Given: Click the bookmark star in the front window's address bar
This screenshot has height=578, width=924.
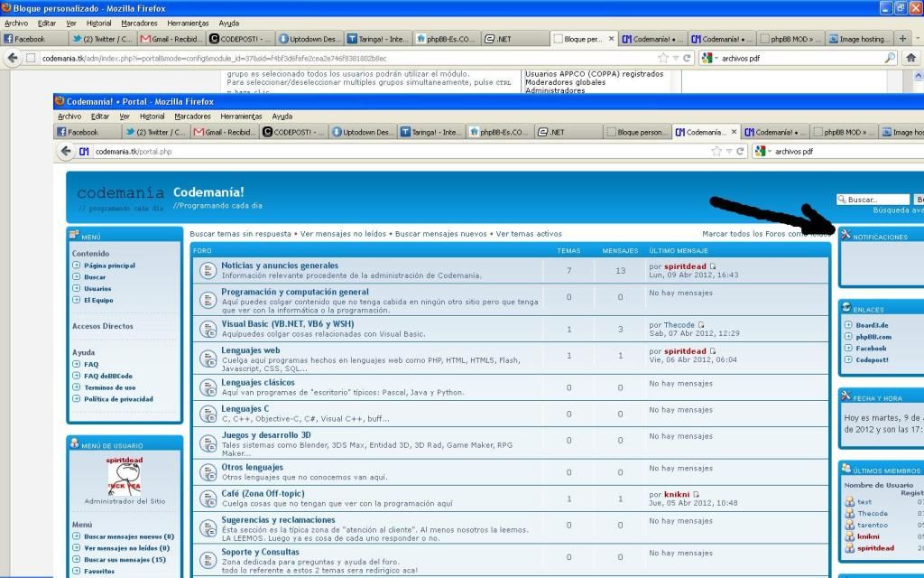Looking at the screenshot, I should click(716, 152).
